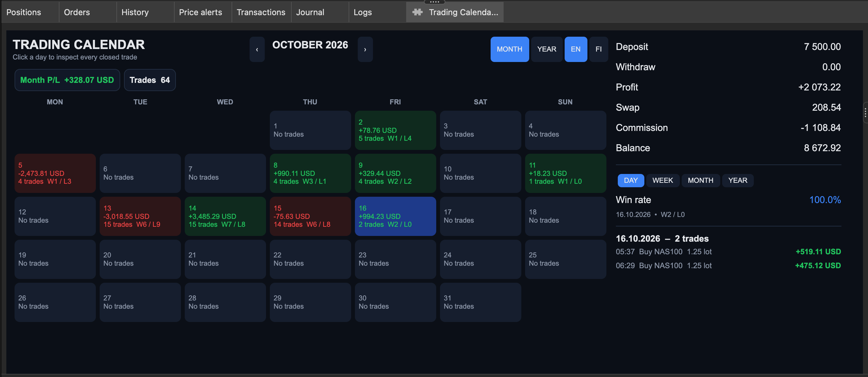The image size is (868, 377).
Task: Click day 19 cell with no trades
Action: pos(55,259)
